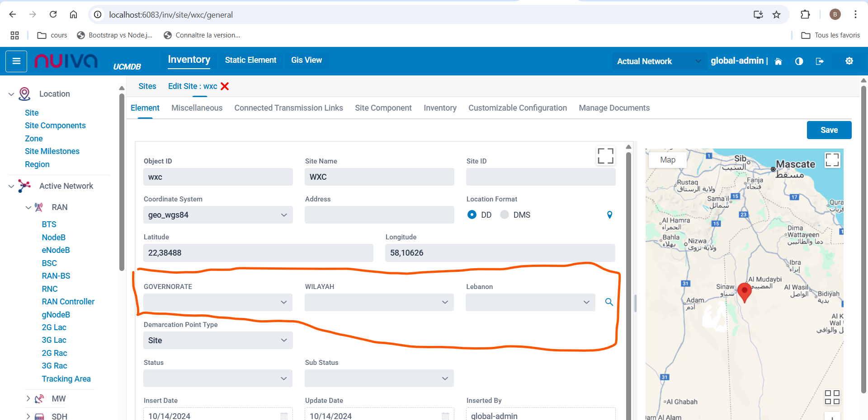This screenshot has height=420, width=868.
Task: Click the Save button
Action: tap(829, 130)
